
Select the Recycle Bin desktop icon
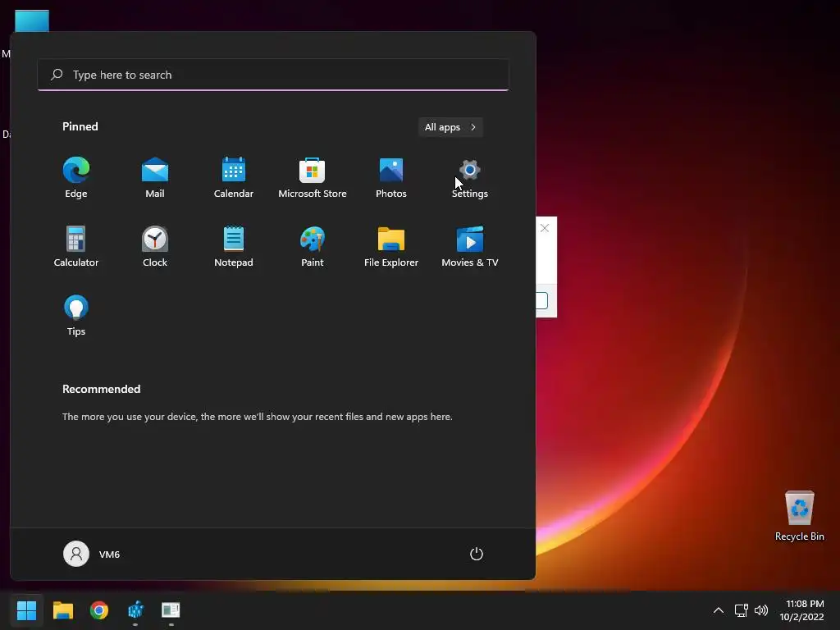[799, 516]
